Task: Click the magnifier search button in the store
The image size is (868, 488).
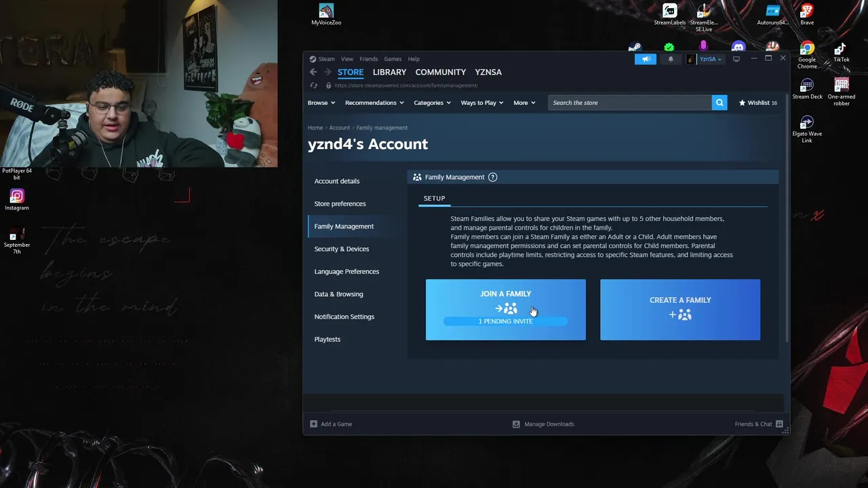Action: tap(719, 102)
